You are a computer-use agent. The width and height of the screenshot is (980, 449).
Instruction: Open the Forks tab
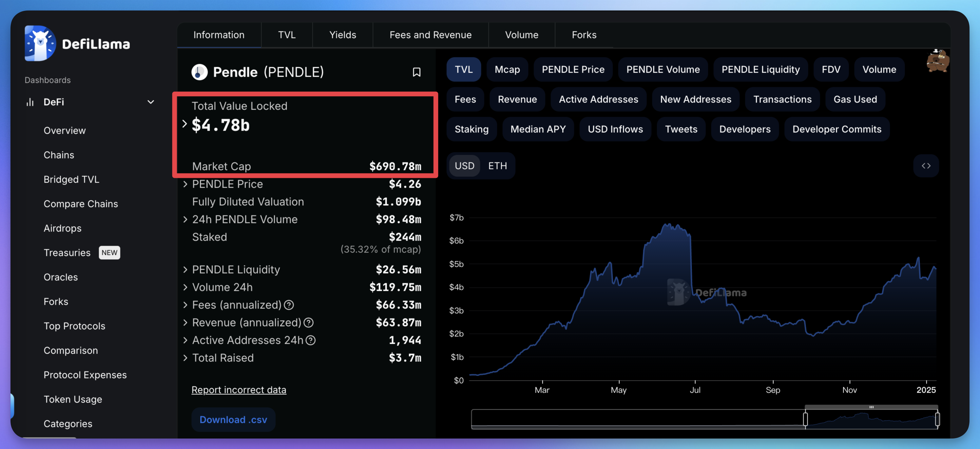point(584,35)
